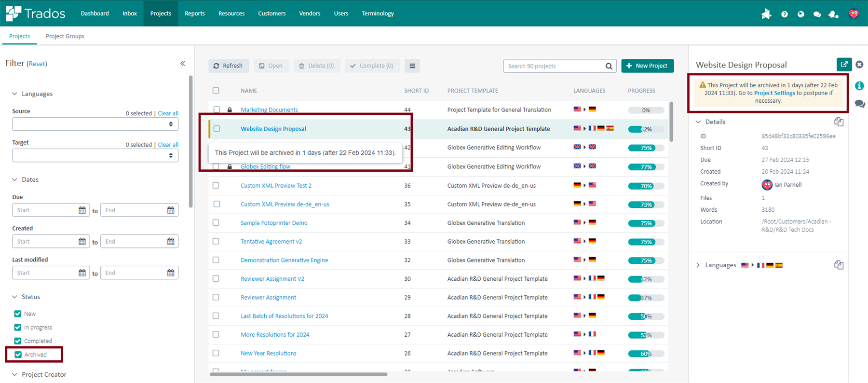The image size is (868, 383).
Task: Check the Marketing Documents row checkbox
Action: (217, 109)
